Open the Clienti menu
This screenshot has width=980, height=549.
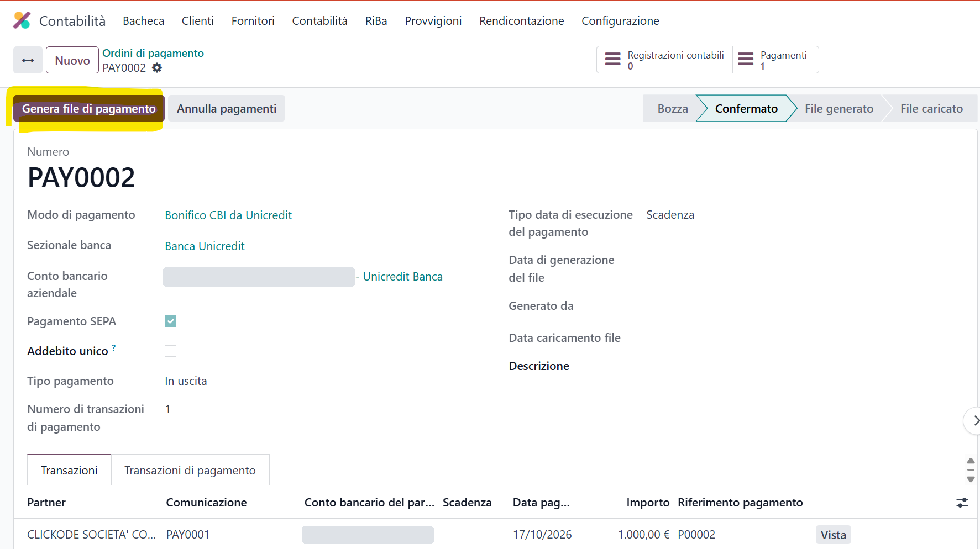(x=198, y=21)
